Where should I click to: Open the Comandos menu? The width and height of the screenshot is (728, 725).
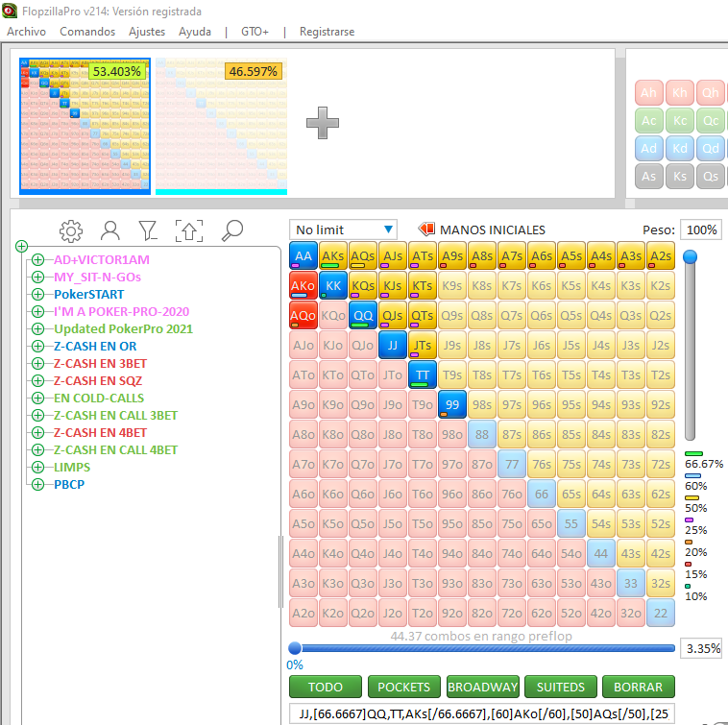click(87, 32)
